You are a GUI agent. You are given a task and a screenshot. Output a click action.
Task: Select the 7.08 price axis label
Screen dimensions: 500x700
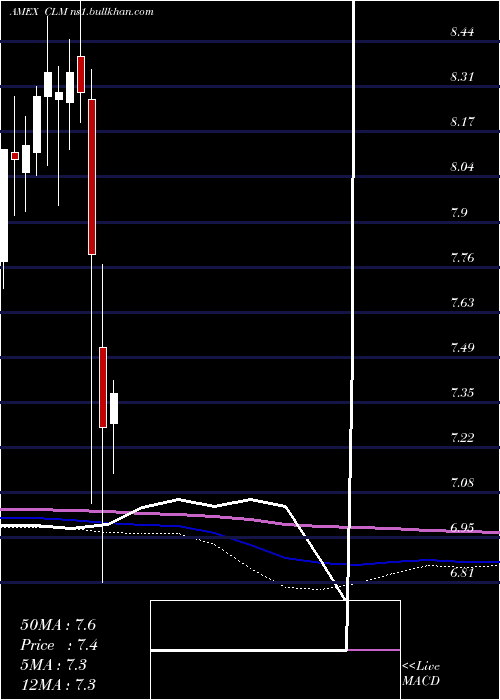pos(462,483)
